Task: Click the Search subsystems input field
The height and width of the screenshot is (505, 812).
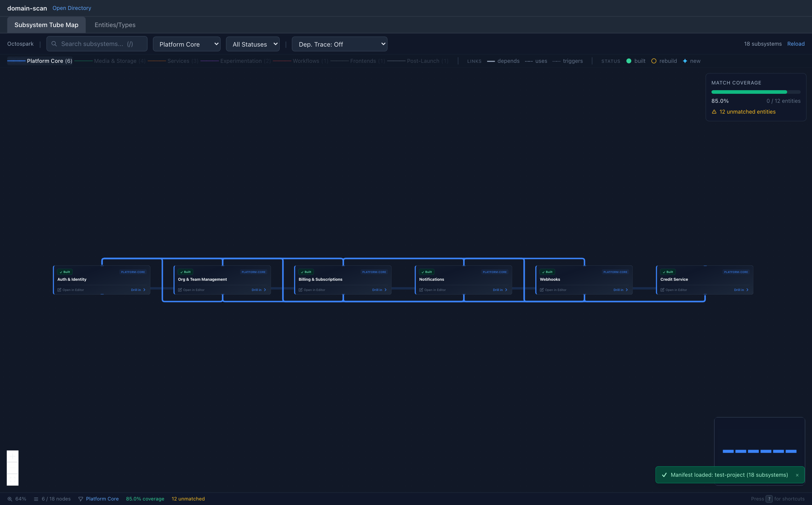Action: point(97,44)
